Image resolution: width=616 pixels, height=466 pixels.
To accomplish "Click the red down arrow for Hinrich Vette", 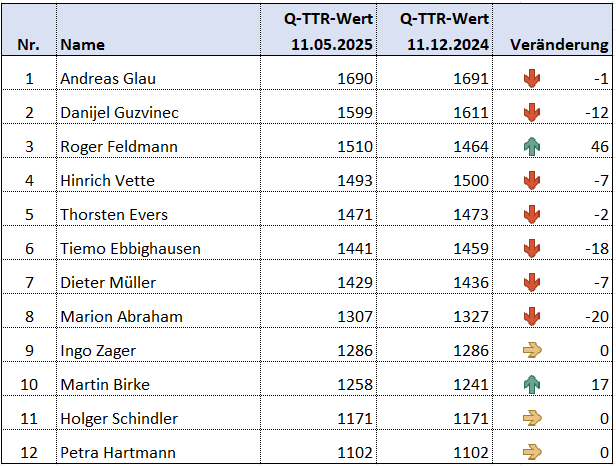I will pos(532,180).
